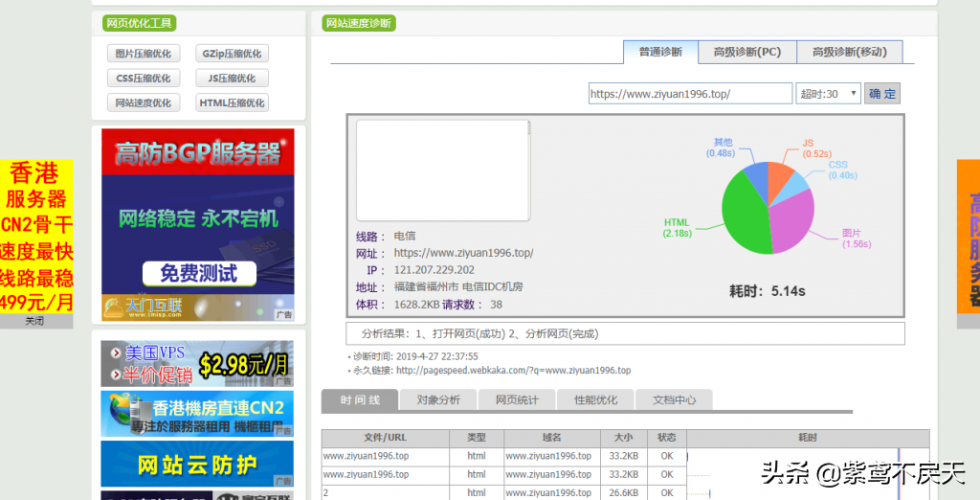
Task: Open the GZip压缩优化 tool
Action: pos(232,54)
